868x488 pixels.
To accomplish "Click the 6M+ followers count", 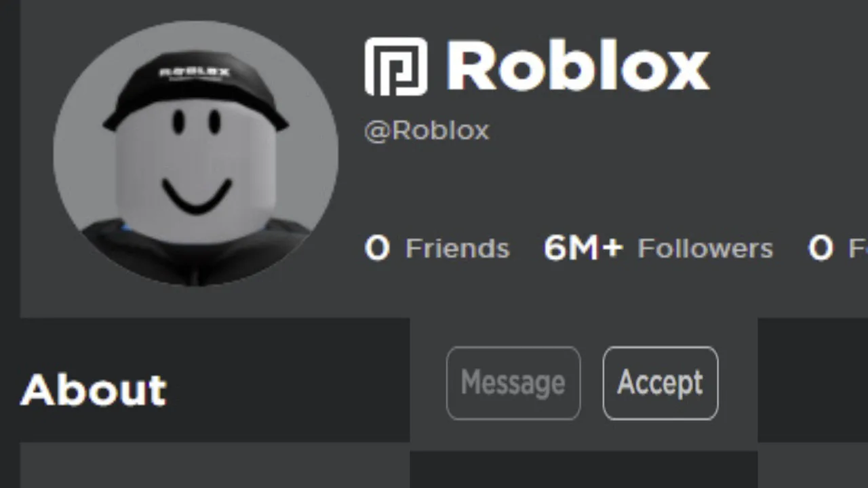I will pyautogui.click(x=583, y=248).
